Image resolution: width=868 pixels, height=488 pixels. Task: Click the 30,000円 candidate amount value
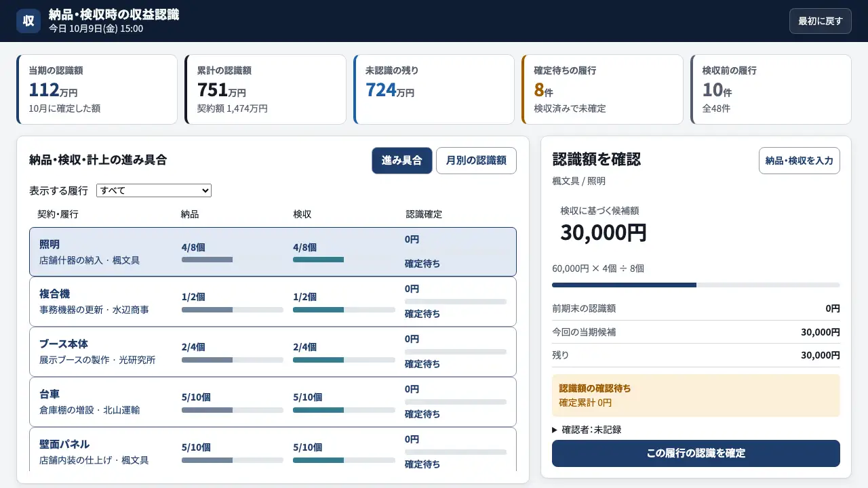[604, 232]
